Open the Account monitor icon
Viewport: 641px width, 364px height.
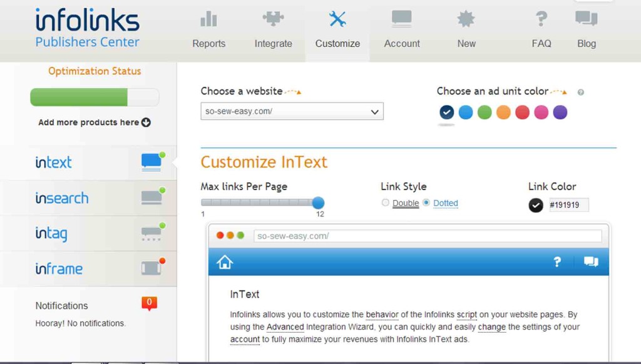pos(401,19)
